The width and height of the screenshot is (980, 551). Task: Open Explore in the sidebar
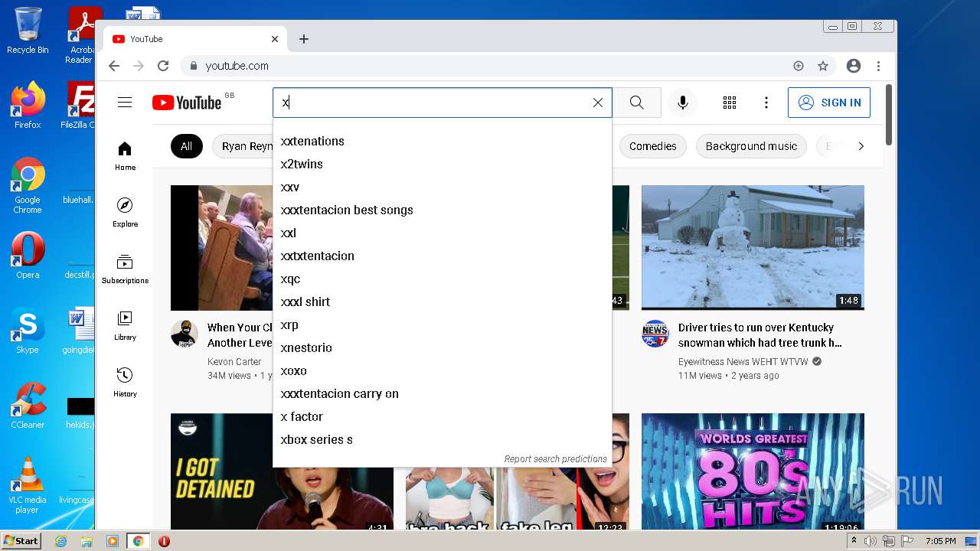(125, 213)
